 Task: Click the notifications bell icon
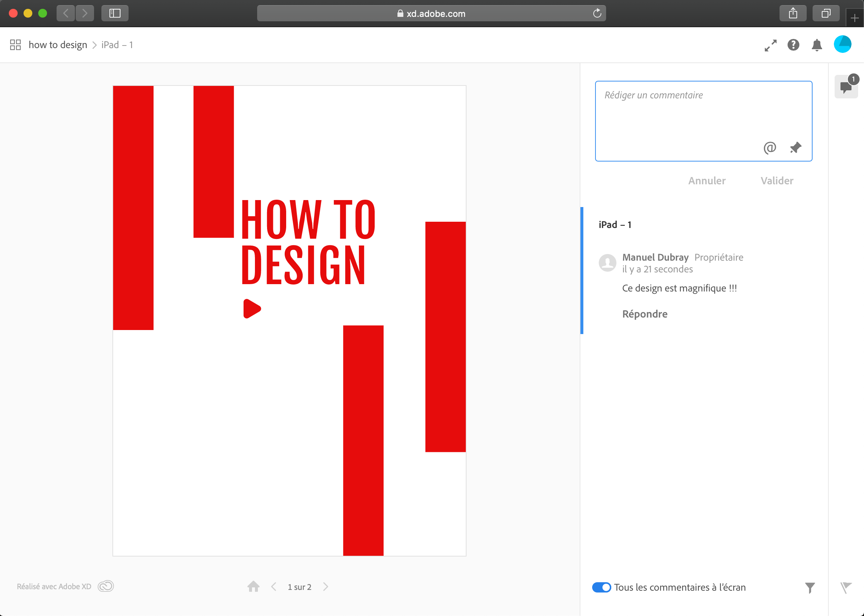[x=817, y=45]
